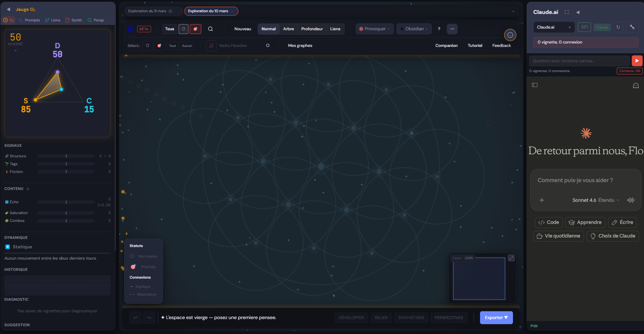This screenshot has width=644, height=334.
Task: Expand the minimap using its corner icon
Action: click(x=511, y=258)
